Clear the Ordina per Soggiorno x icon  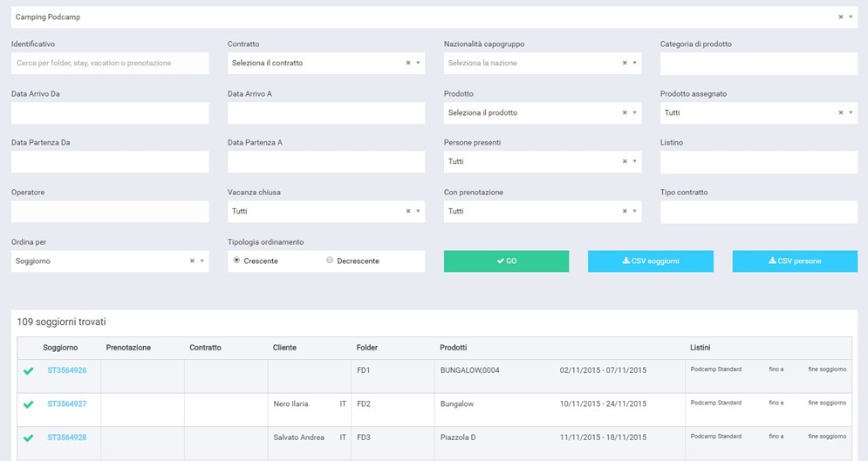point(192,261)
